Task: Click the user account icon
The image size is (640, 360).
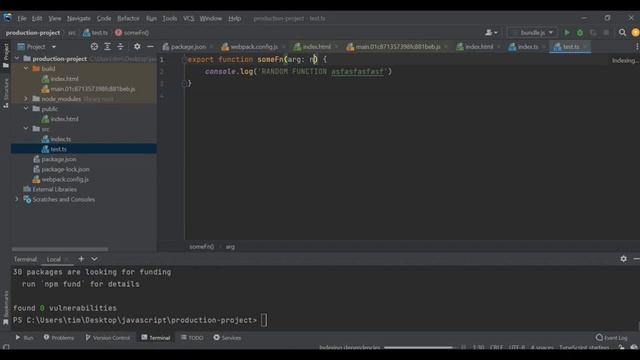Action: tap(491, 32)
